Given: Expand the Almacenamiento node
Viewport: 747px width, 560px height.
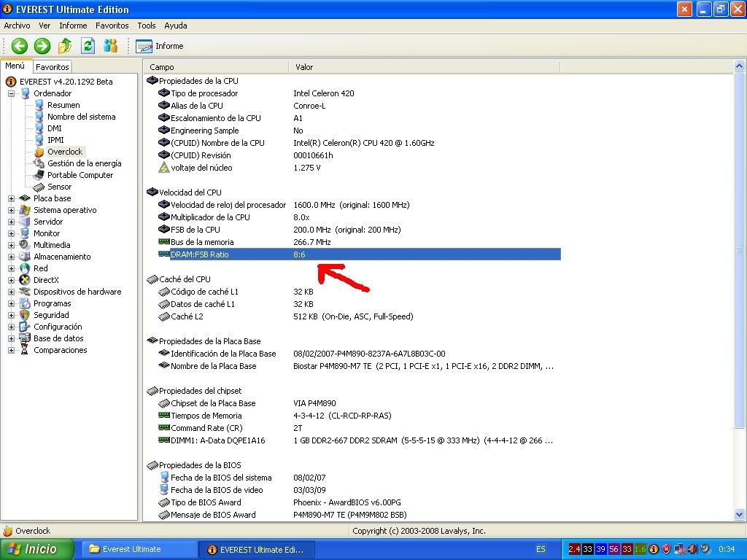Looking at the screenshot, I should (x=11, y=257).
